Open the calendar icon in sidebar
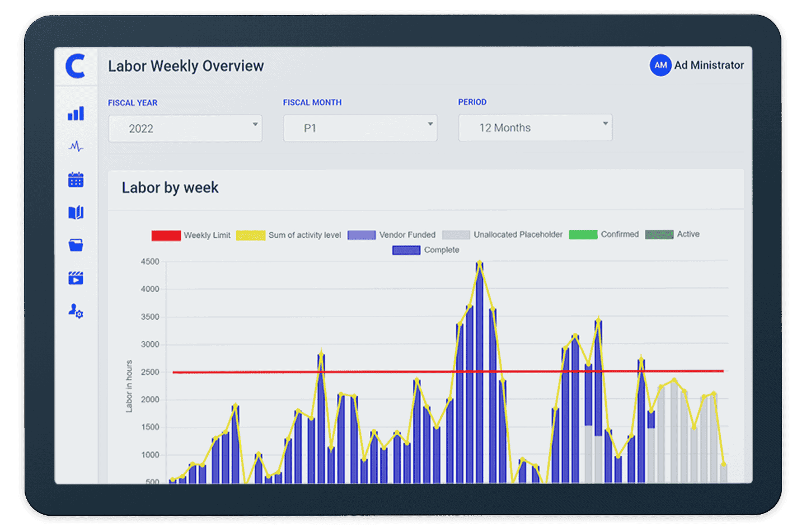Image resolution: width=806 pixels, height=532 pixels. point(76,180)
